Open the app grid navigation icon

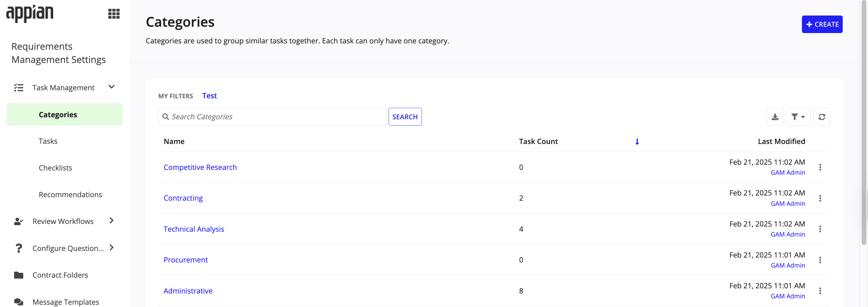pyautogui.click(x=114, y=14)
